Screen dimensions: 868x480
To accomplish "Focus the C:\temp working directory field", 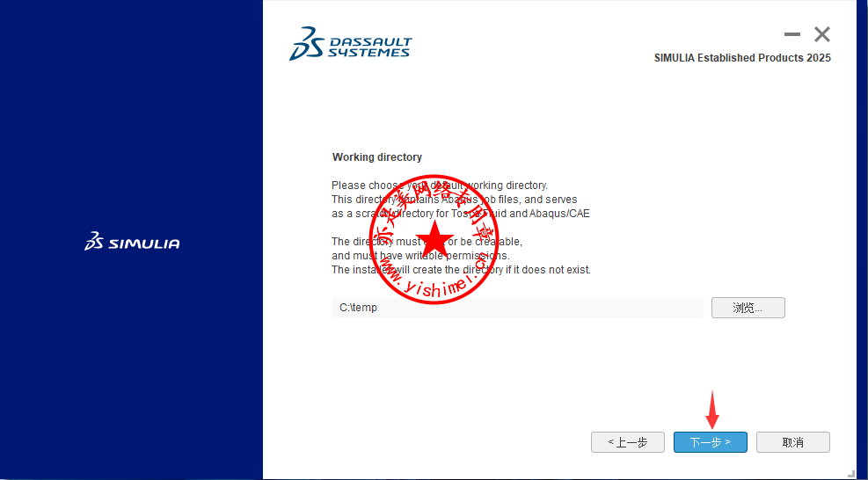I will coord(518,308).
